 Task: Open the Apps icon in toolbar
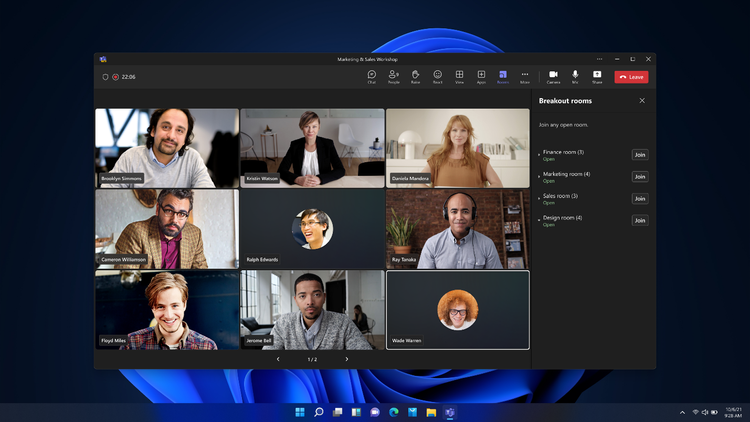481,77
